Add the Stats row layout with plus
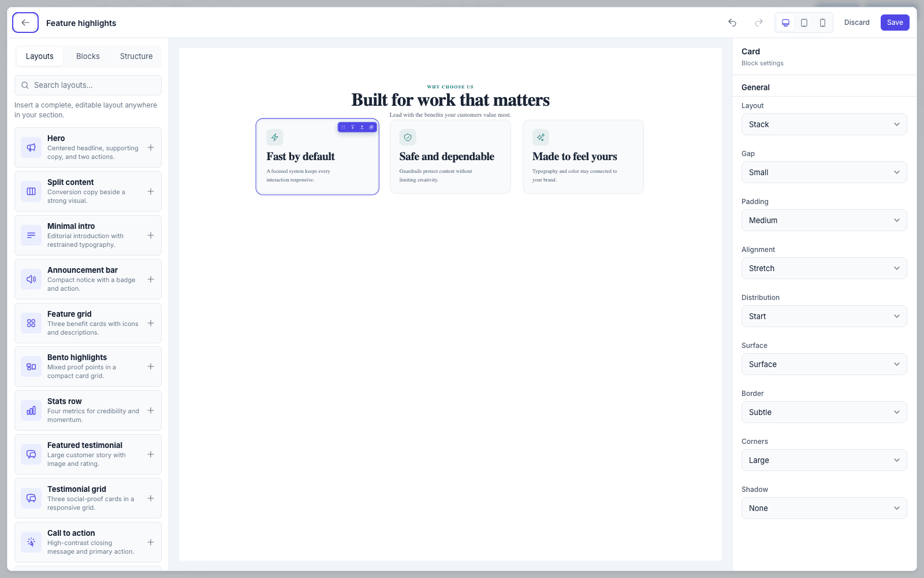Image resolution: width=924 pixels, height=578 pixels. (x=150, y=410)
